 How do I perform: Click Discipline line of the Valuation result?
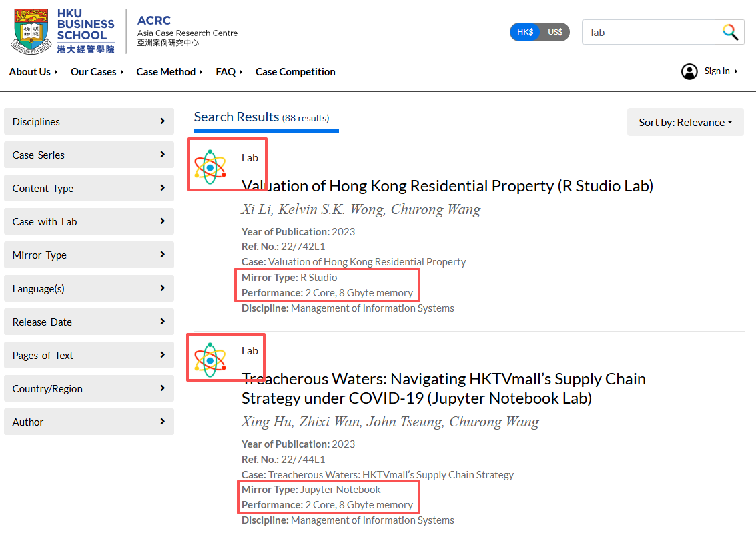348,308
